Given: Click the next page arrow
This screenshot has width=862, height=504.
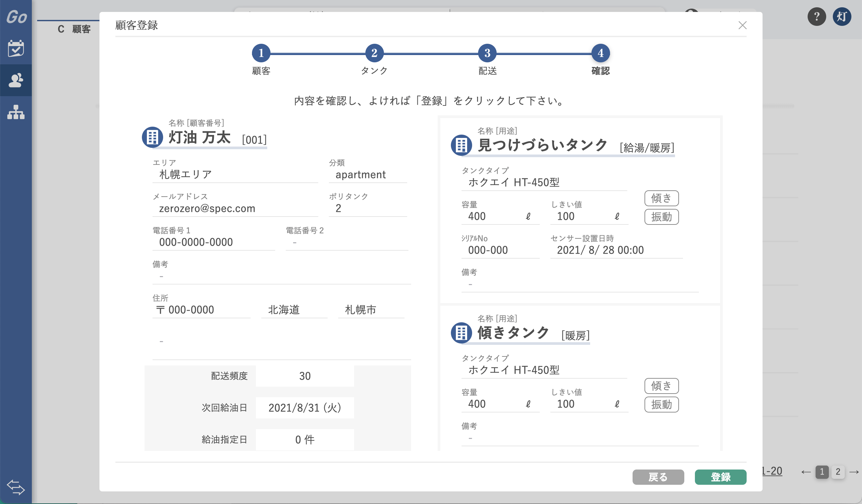Looking at the screenshot, I should (854, 472).
